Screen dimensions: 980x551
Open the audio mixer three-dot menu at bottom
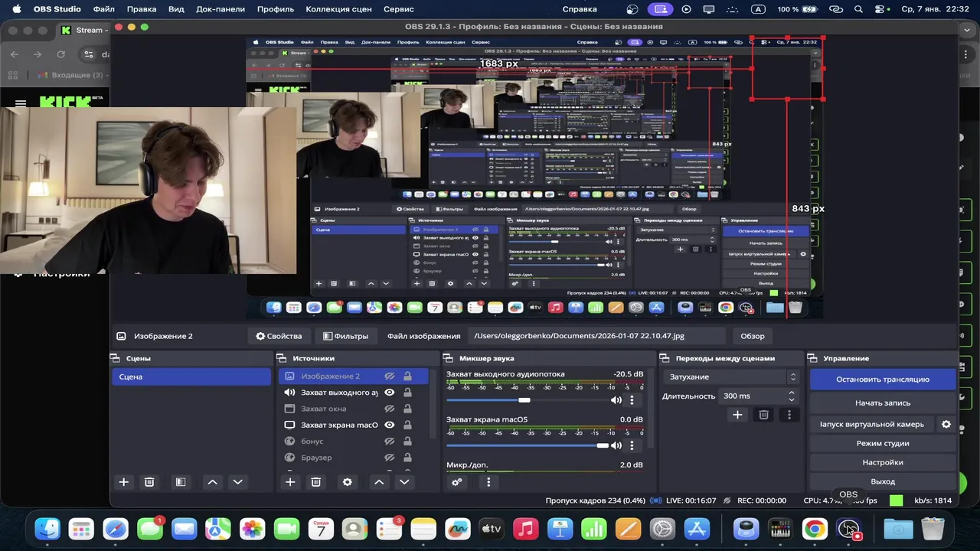pyautogui.click(x=488, y=482)
